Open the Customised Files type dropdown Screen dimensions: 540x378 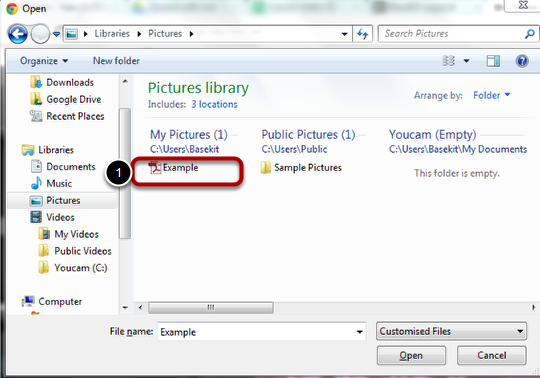451,332
